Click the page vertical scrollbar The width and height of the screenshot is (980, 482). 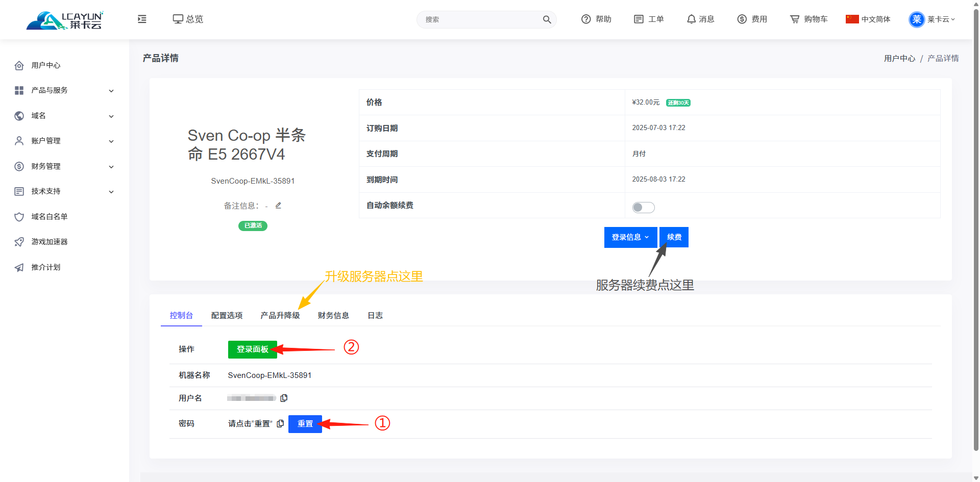976,230
